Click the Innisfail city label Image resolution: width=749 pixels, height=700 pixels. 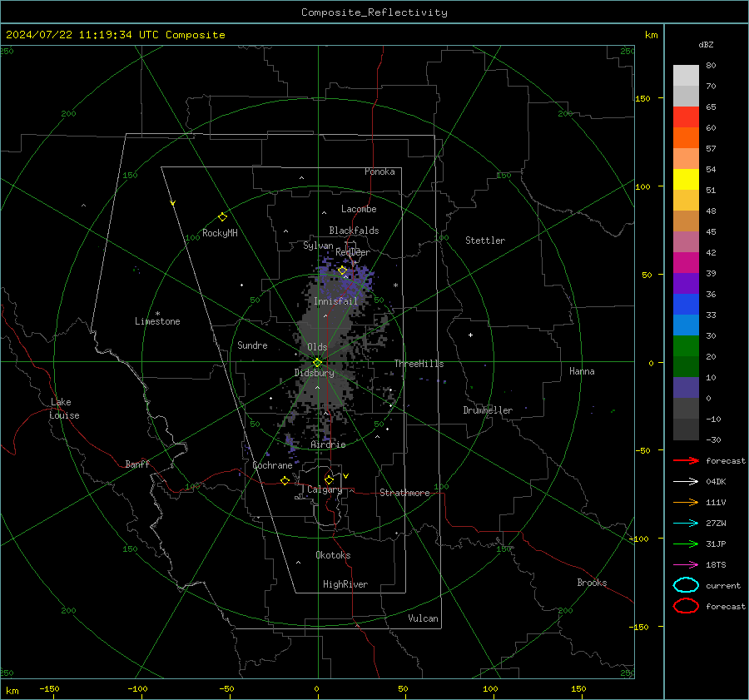[335, 301]
